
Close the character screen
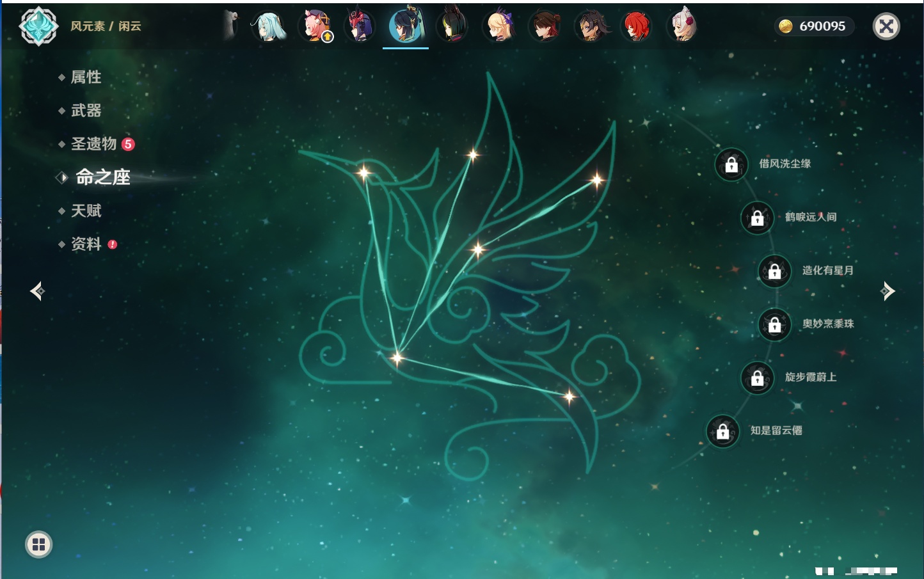[x=886, y=26]
